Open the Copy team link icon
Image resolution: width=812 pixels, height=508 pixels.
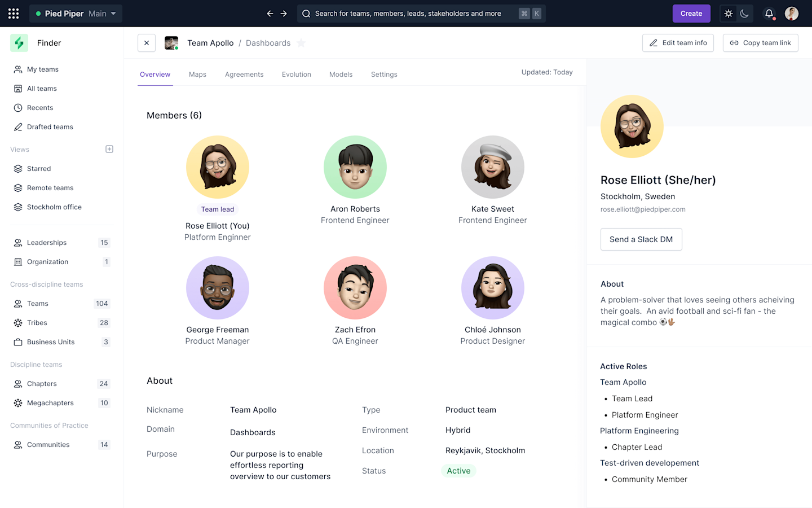734,42
